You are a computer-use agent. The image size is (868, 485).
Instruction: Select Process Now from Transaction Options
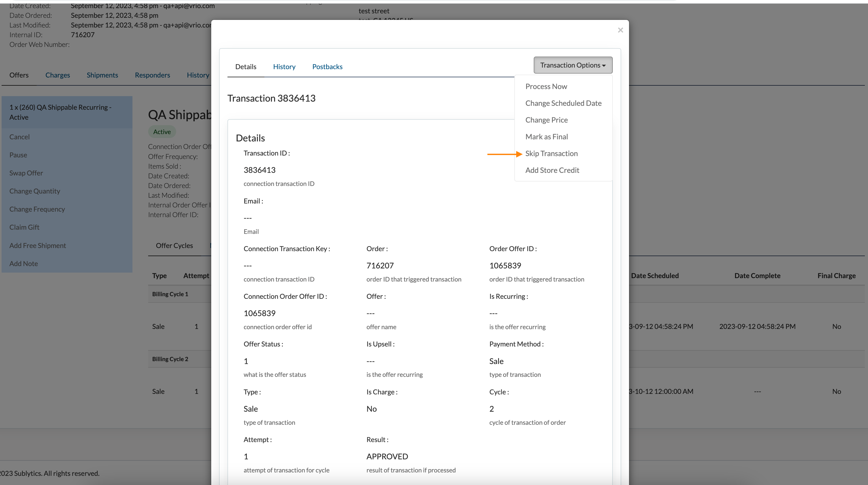click(546, 86)
